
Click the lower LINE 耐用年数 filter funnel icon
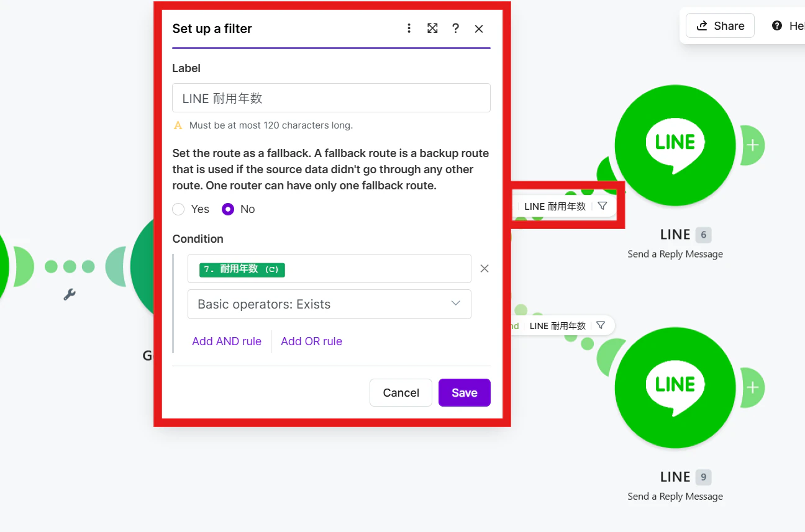(601, 325)
